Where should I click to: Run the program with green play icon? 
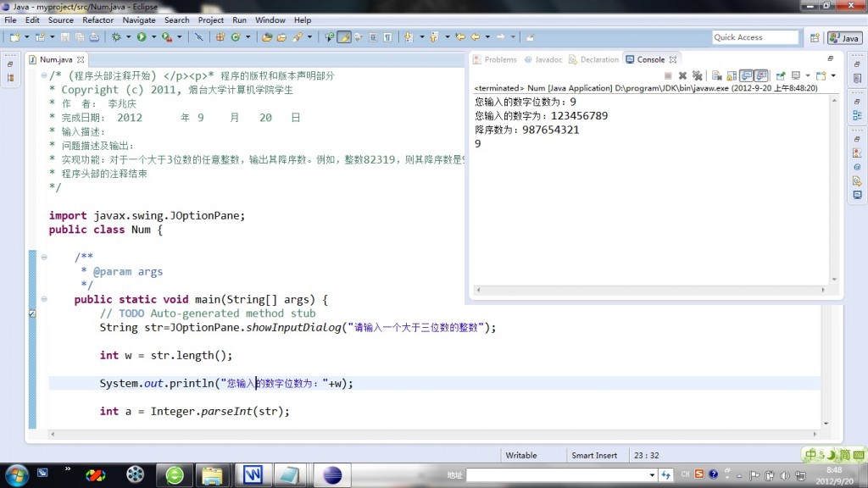(142, 37)
